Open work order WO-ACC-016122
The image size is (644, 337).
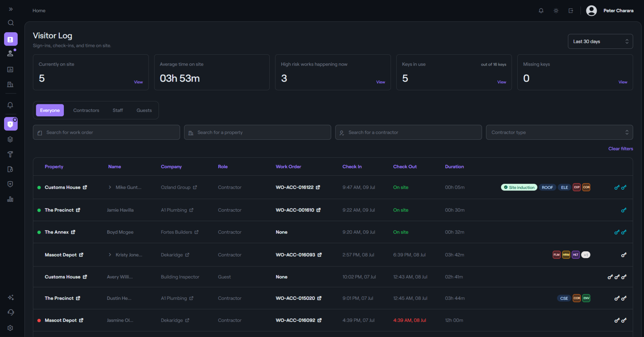(298, 187)
